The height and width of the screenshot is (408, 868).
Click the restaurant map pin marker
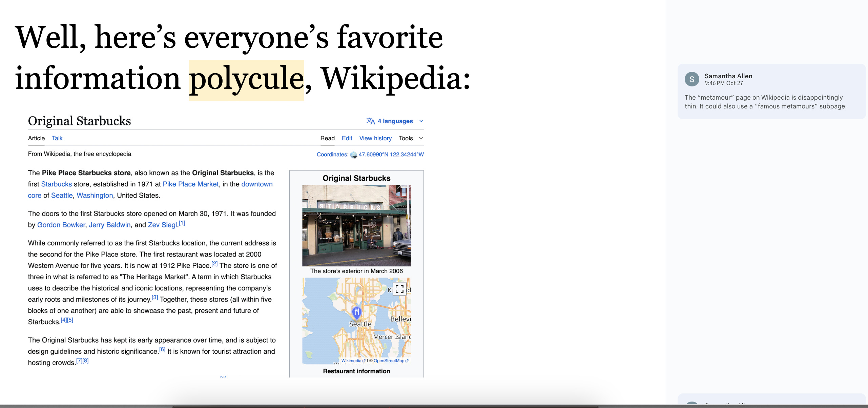(356, 312)
